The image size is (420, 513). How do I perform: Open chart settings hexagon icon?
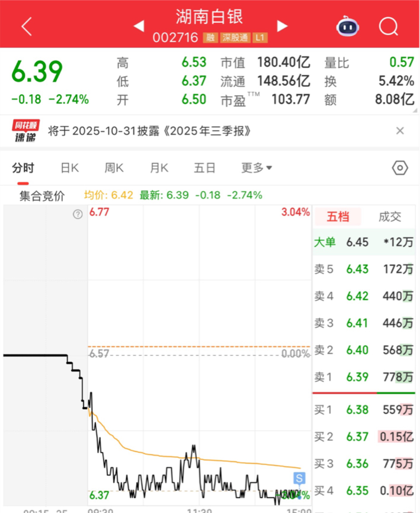[x=400, y=168]
